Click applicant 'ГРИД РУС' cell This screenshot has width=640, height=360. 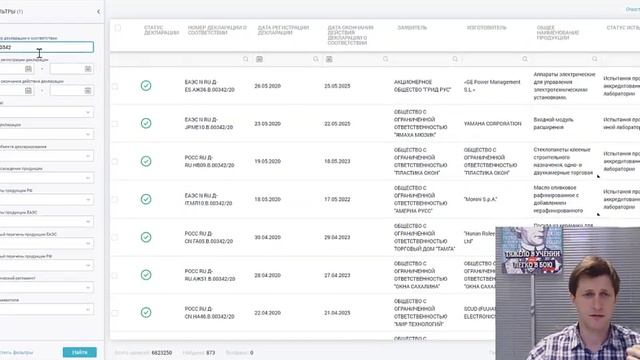422,86
